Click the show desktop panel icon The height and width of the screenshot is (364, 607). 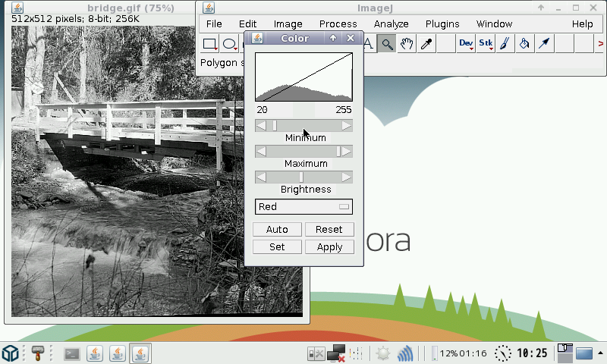pyautogui.click(x=584, y=353)
